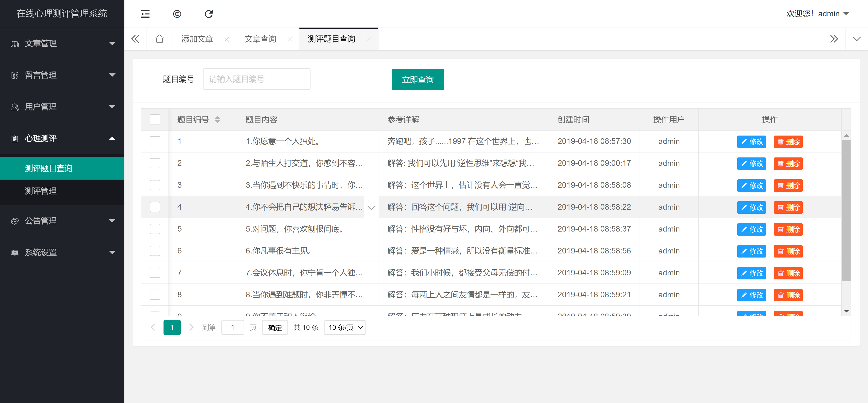Check the select-all checkbox in table header
The height and width of the screenshot is (403, 868).
(x=155, y=119)
